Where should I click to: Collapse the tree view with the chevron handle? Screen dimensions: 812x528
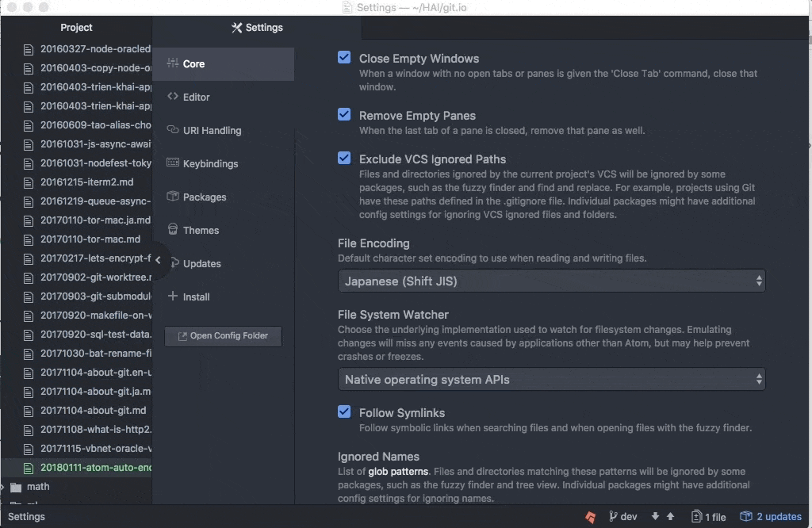(158, 260)
